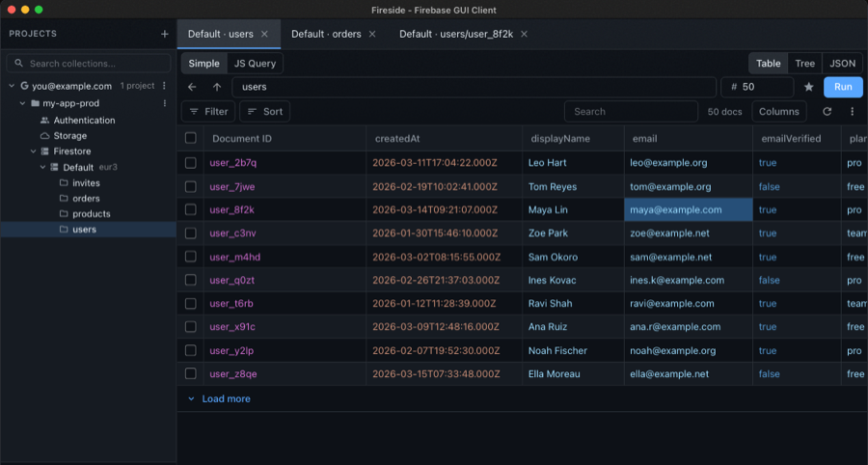Check the user_c3nv row checkbox
868x465 pixels.
coord(190,233)
